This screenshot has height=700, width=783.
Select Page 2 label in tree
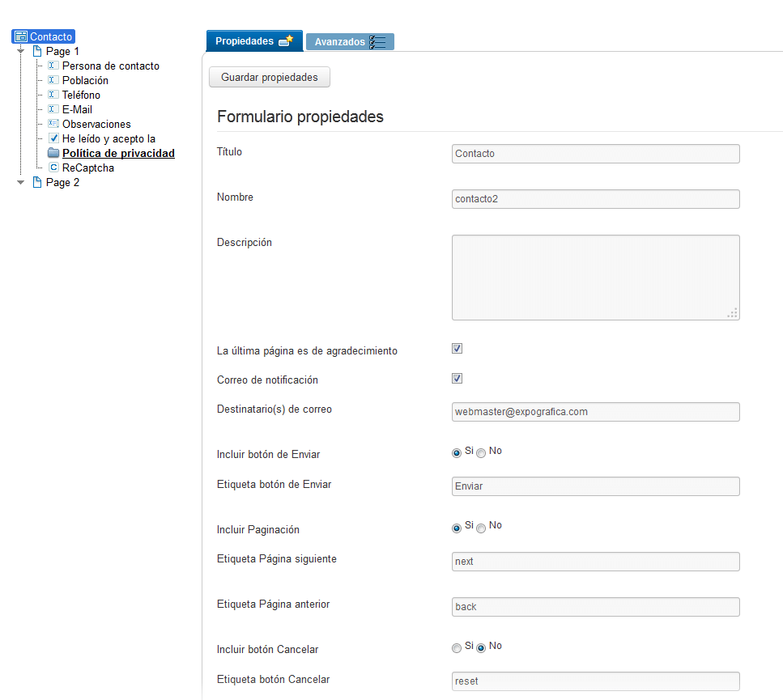[x=62, y=183]
